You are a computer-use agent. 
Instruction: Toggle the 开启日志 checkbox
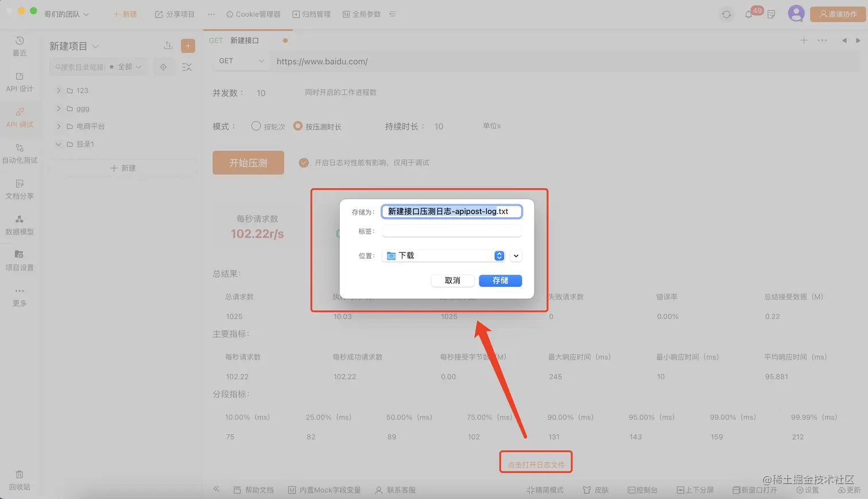click(x=304, y=163)
